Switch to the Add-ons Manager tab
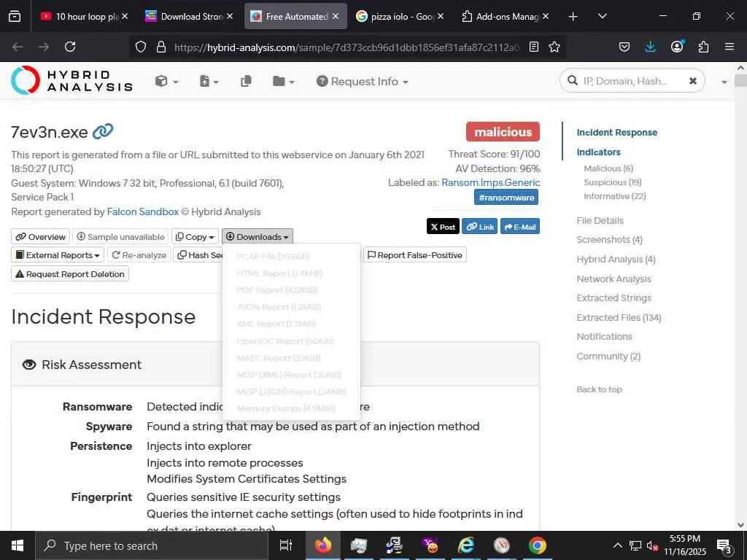747x560 pixels. click(505, 16)
